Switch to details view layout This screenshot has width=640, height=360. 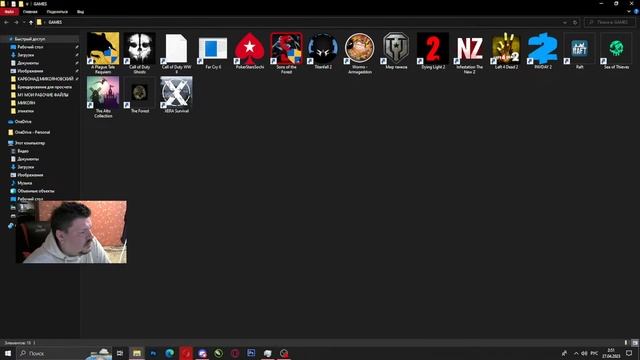point(627,343)
